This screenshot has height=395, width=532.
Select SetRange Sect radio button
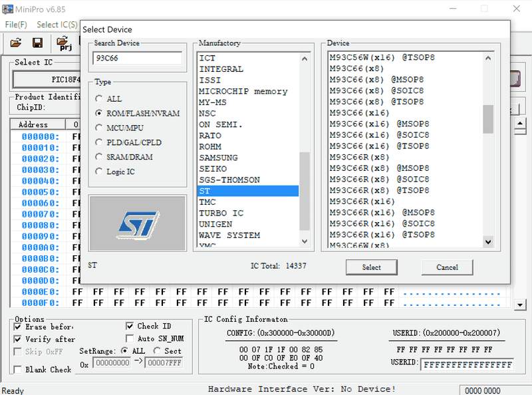(157, 350)
